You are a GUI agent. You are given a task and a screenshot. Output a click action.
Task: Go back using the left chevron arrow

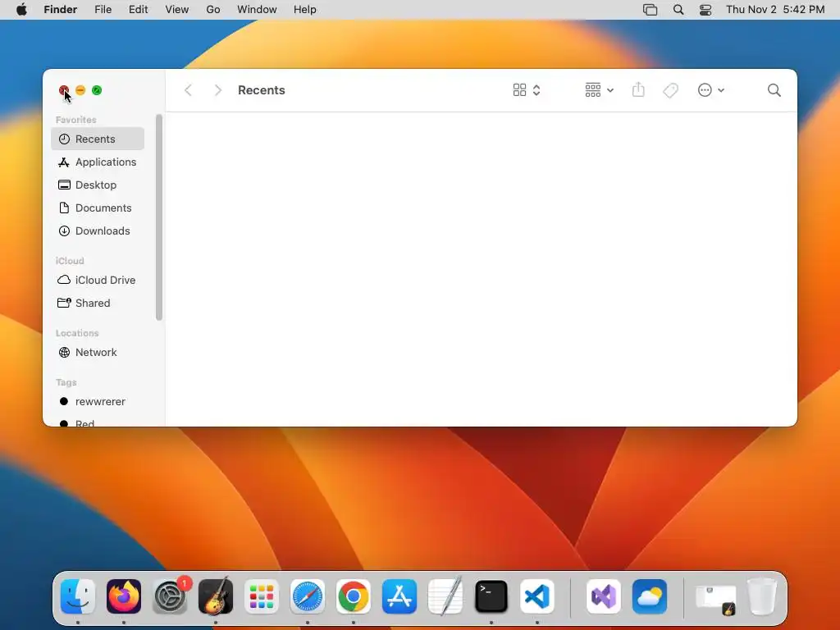point(188,90)
